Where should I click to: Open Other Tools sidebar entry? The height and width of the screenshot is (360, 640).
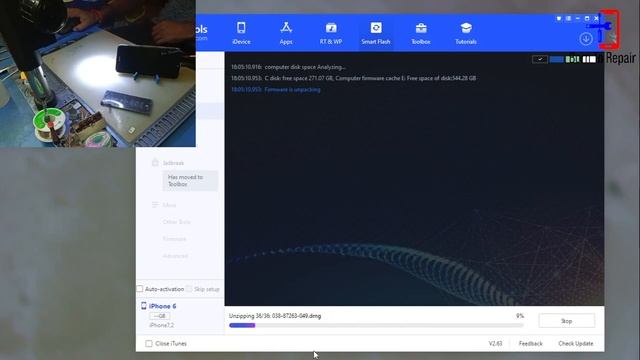point(176,222)
